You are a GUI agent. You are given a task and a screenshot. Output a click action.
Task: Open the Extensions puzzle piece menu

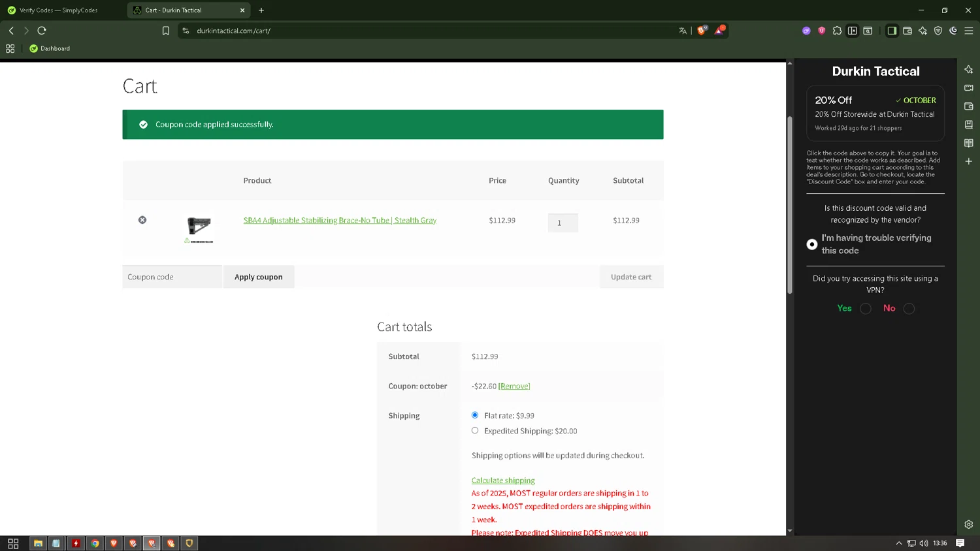[x=837, y=31]
